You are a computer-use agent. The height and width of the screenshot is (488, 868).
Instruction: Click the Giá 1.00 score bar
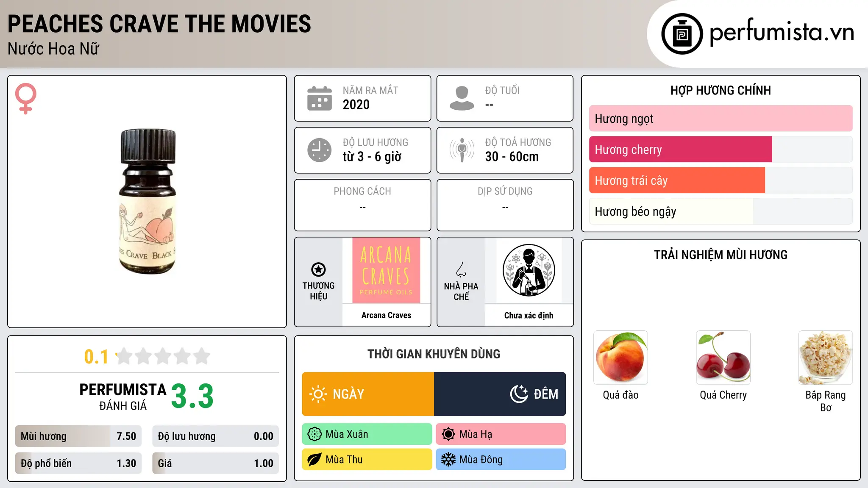coord(215,463)
